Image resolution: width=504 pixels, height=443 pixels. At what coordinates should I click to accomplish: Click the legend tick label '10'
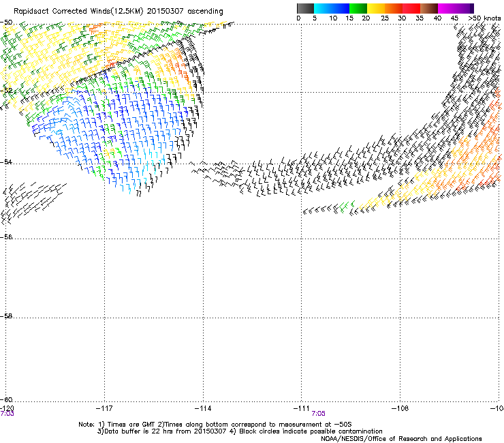coord(333,18)
